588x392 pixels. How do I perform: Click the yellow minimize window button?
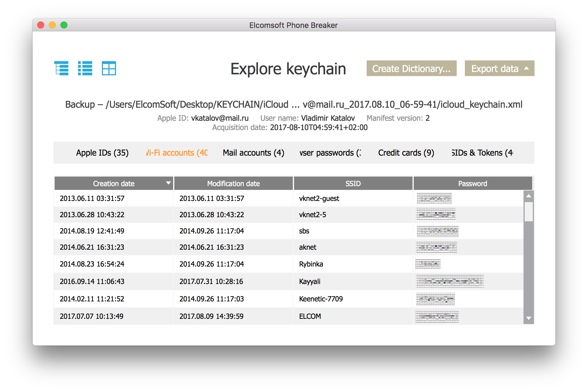52,25
